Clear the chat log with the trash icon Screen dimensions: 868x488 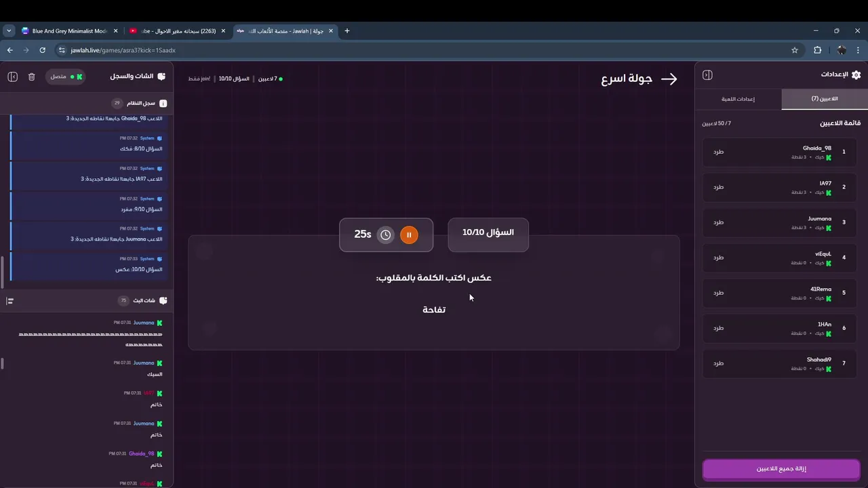(31, 77)
